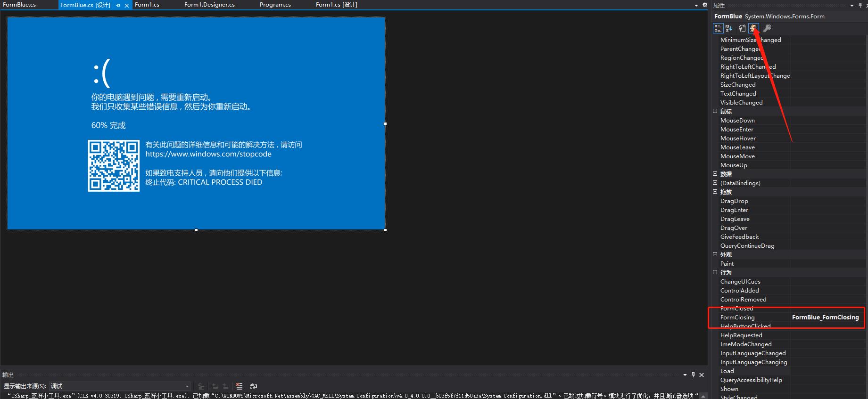868x399 pixels.
Task: Close the 输出 Output panel
Action: pos(702,375)
